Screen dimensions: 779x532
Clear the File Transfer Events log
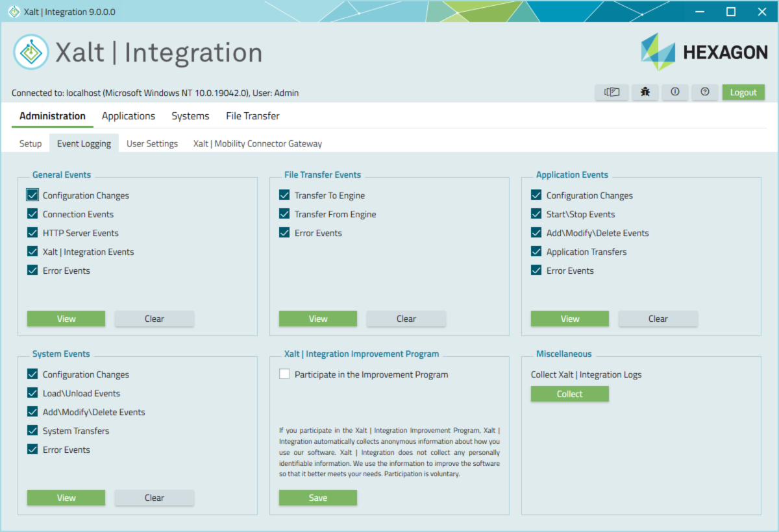pyautogui.click(x=406, y=319)
